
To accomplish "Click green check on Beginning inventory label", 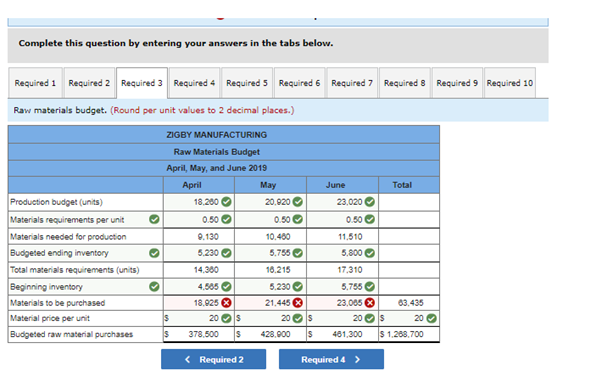I will click(154, 287).
